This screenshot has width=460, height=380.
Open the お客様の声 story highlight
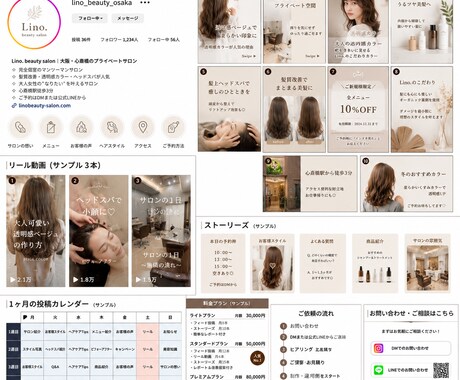click(81, 127)
